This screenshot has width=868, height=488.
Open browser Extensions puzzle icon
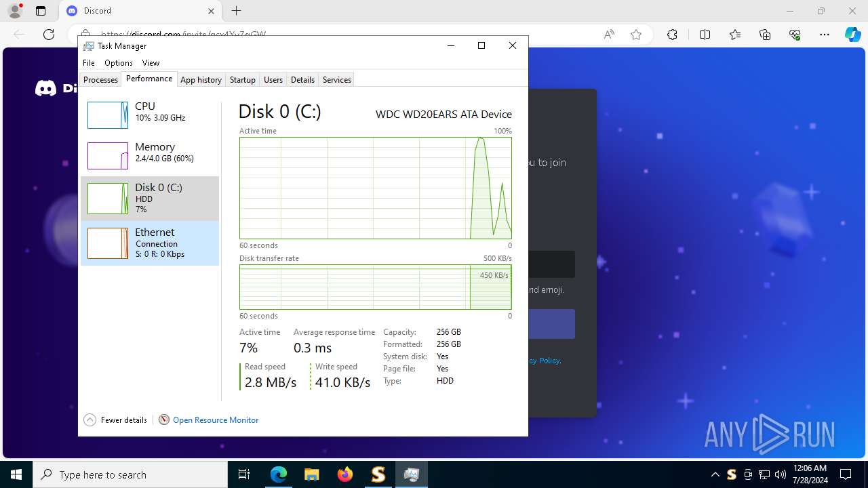(672, 35)
